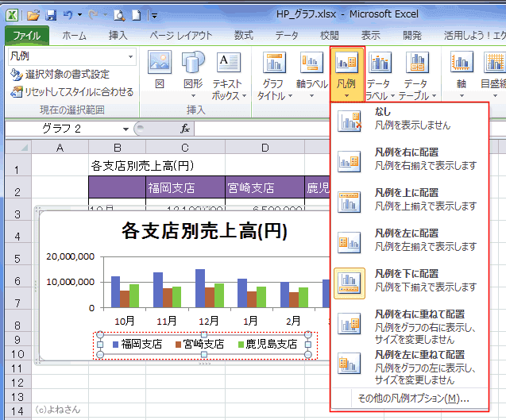Image resolution: width=506 pixels, height=420 pixels.
Task: Redo the last action
Action: point(93,15)
